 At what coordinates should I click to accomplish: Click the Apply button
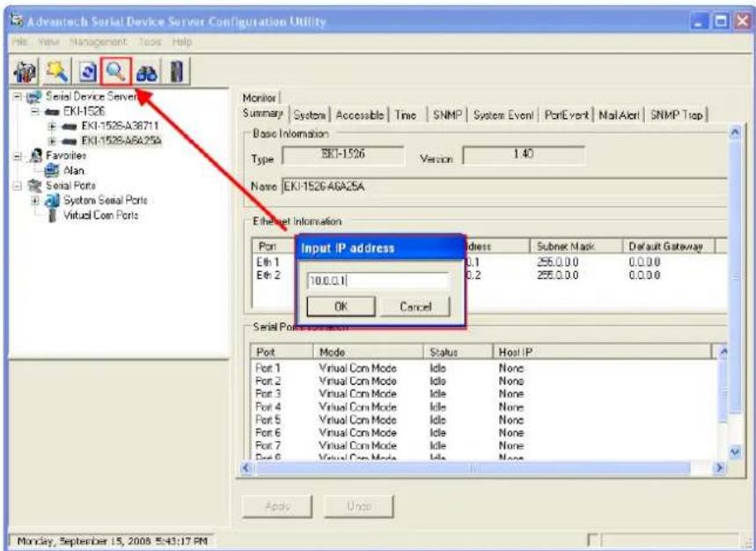point(277,506)
